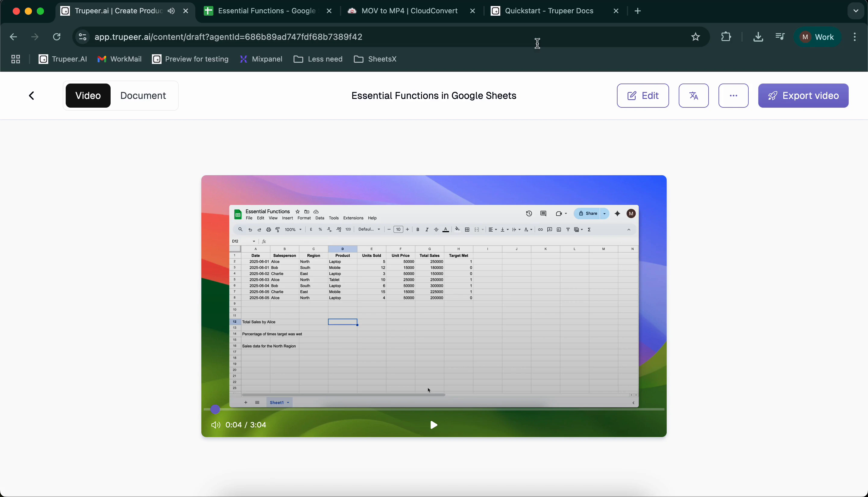Image resolution: width=868 pixels, height=497 pixels.
Task: Click the site settings icon in address bar
Action: [82, 37]
